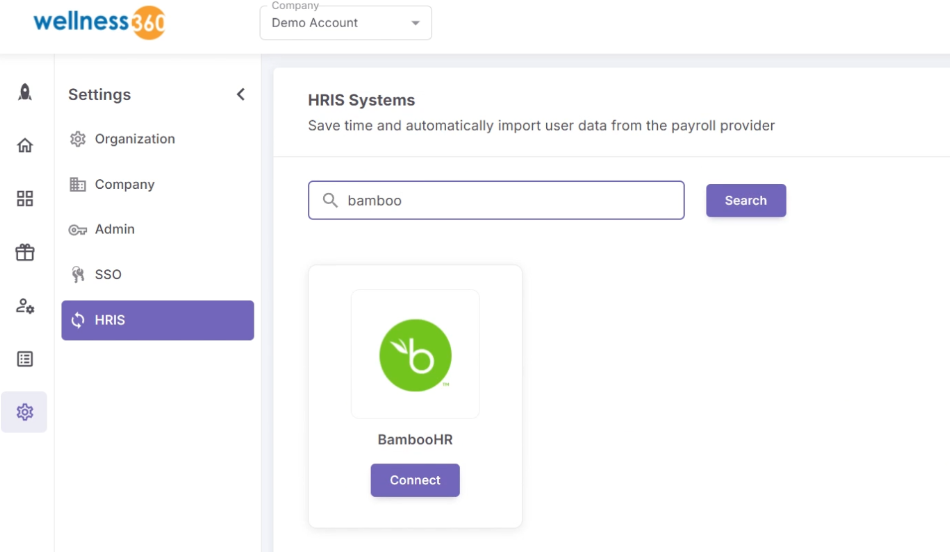
Task: Open the dashboard grid icon
Action: [25, 199]
